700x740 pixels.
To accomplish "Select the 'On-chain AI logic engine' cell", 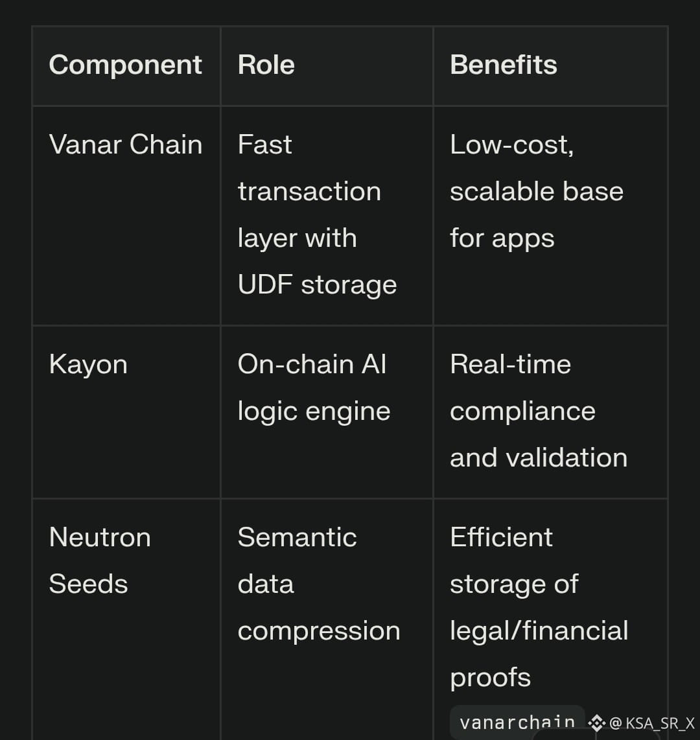I will [x=314, y=387].
